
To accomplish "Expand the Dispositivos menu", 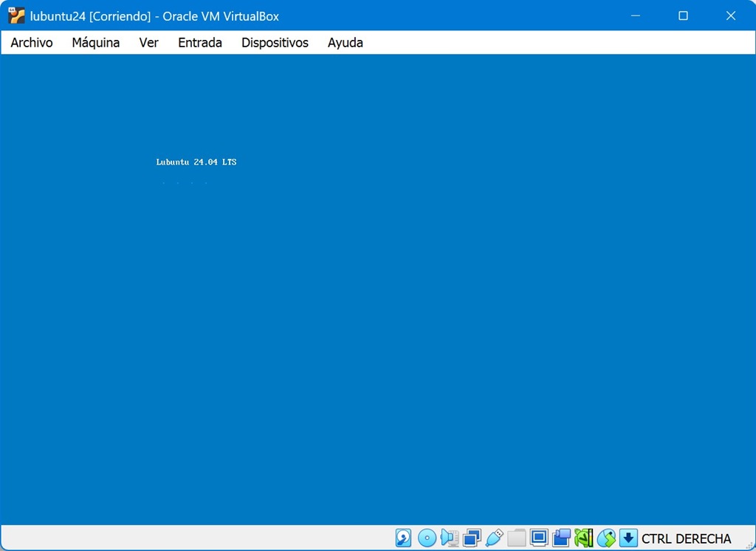I will click(275, 43).
